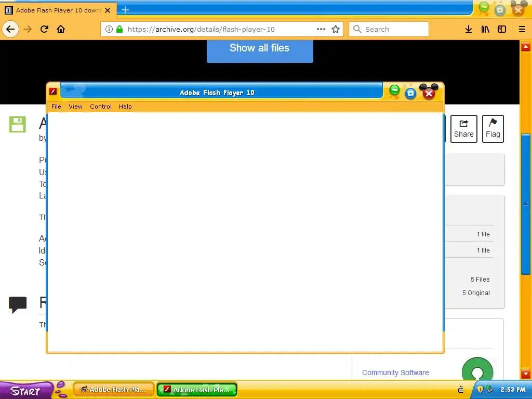532x399 pixels.
Task: Click the page scrollbar up arrow
Action: click(526, 46)
